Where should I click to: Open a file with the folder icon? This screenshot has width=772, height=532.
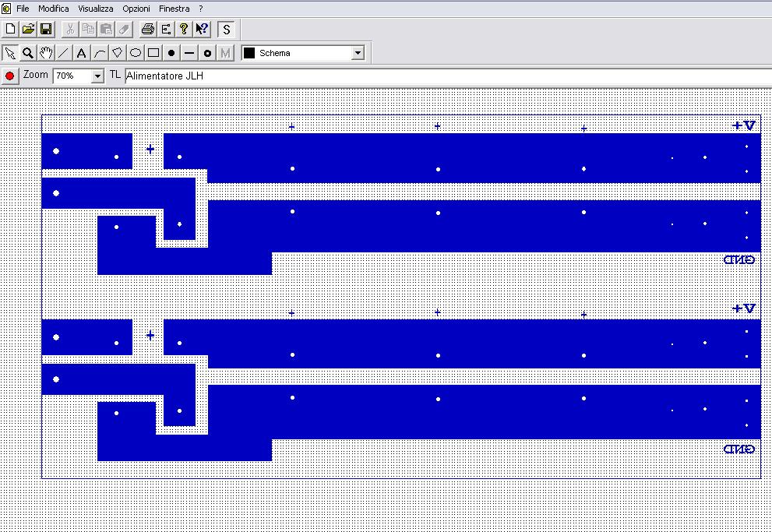pos(28,29)
